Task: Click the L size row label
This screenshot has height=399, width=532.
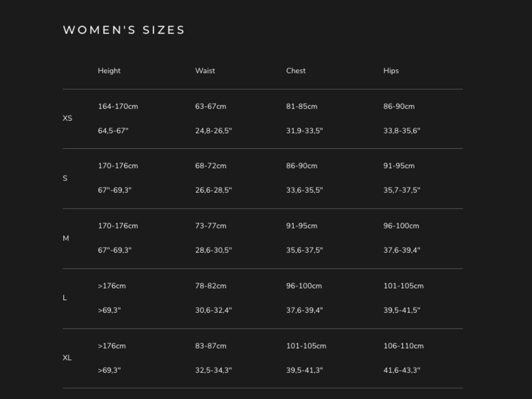Action: pyautogui.click(x=65, y=298)
